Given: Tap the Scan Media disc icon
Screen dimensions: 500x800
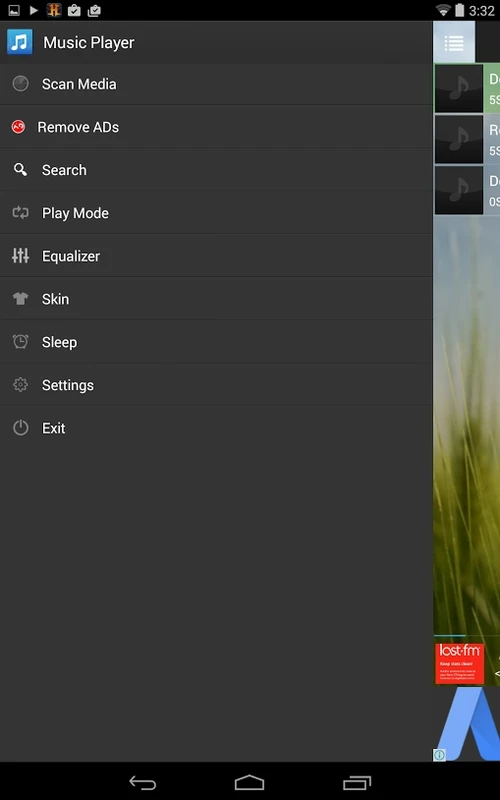Looking at the screenshot, I should click(20, 84).
